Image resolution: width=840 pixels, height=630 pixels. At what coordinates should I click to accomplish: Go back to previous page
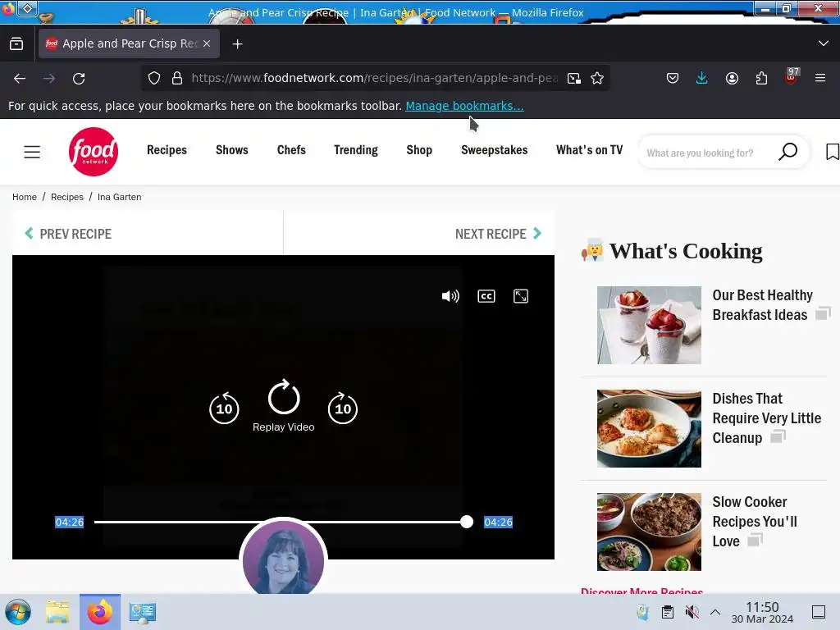[x=20, y=79]
